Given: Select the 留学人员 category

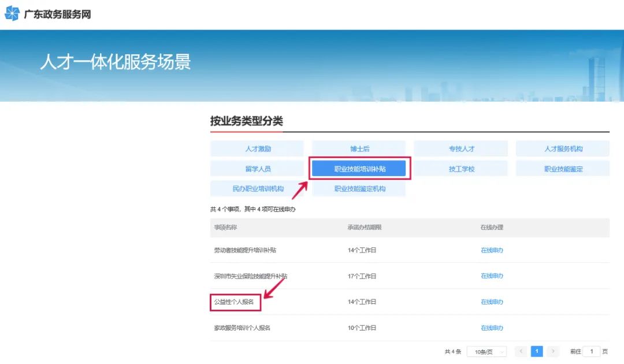Looking at the screenshot, I should [257, 168].
